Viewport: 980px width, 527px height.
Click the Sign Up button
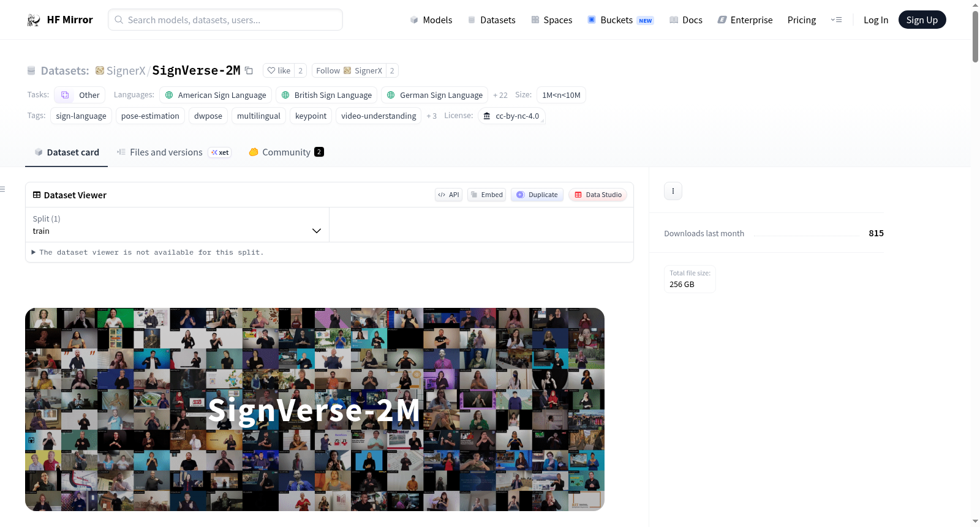[x=922, y=20]
